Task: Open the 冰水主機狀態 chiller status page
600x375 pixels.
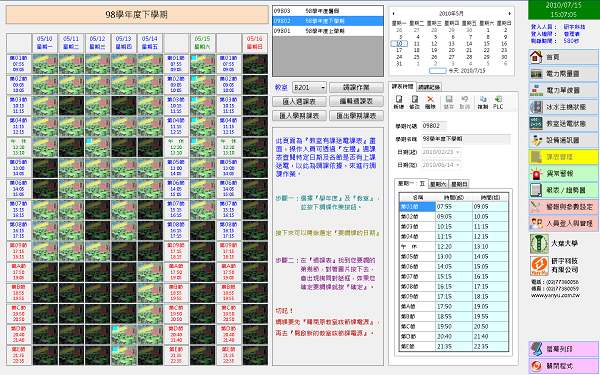Action: pos(563,107)
